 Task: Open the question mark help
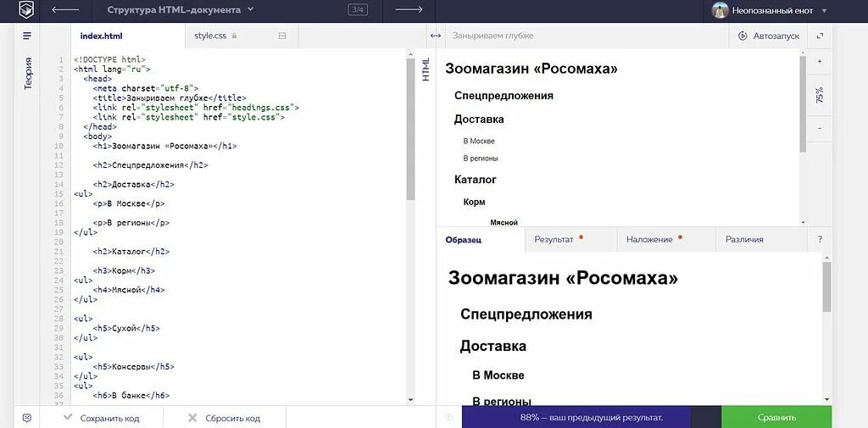click(820, 240)
